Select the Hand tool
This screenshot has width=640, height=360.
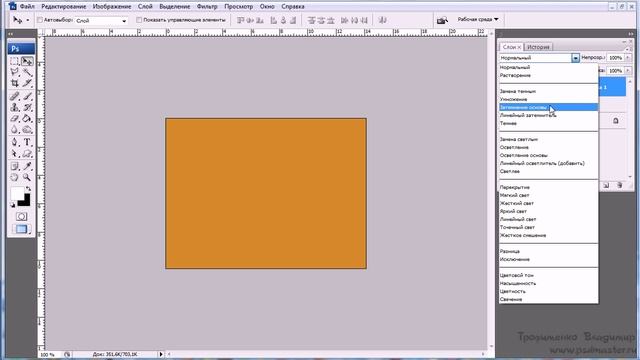coord(15,177)
